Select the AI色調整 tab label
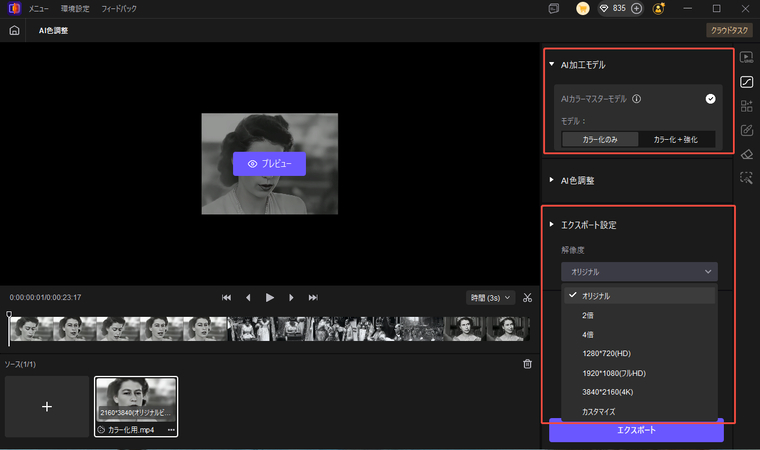 coord(53,31)
